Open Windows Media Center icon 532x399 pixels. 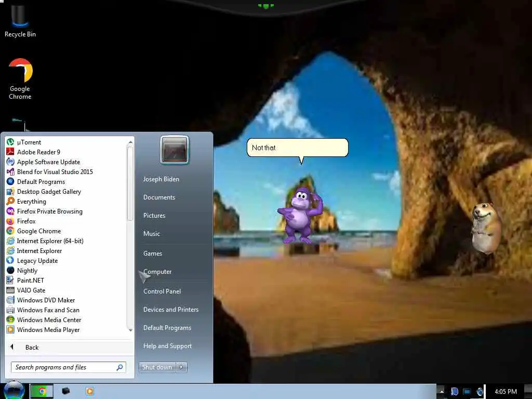(10, 320)
